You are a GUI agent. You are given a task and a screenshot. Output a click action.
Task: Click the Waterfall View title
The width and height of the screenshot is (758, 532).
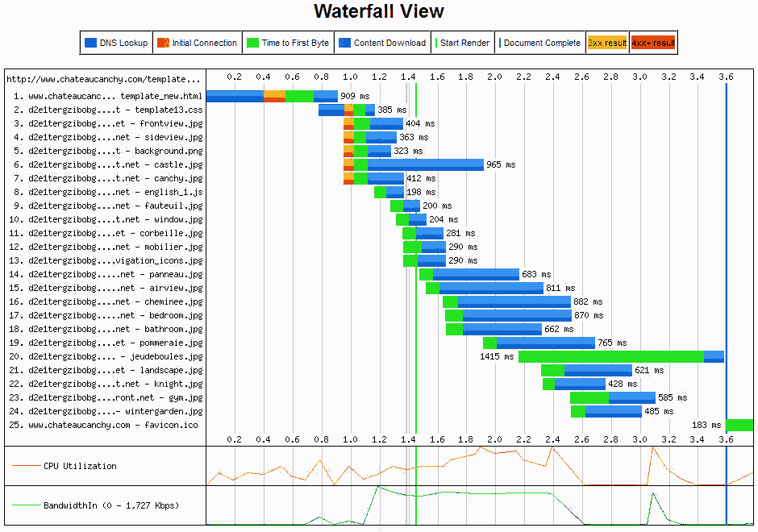(x=378, y=11)
